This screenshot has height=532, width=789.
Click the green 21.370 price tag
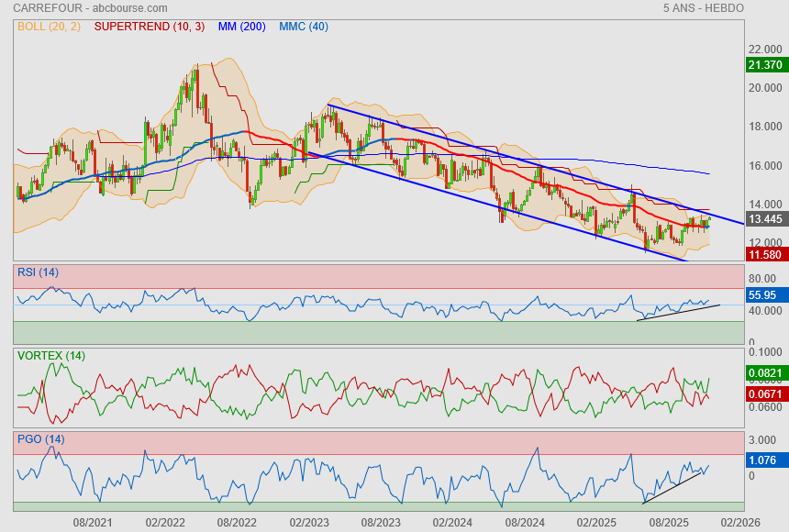(x=764, y=65)
